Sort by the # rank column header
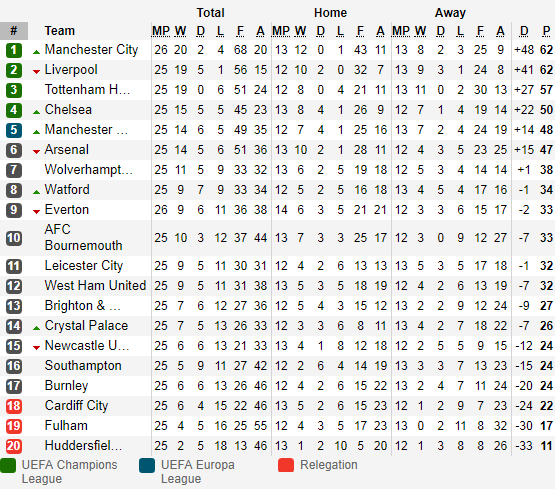 pos(14,31)
